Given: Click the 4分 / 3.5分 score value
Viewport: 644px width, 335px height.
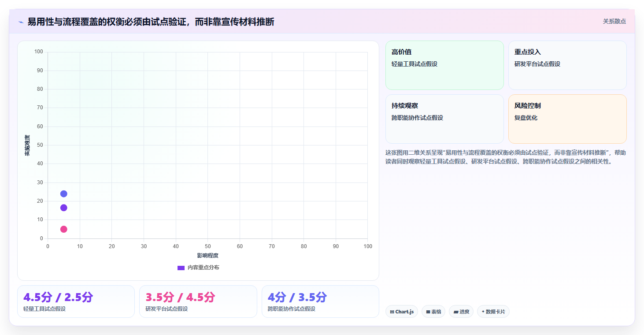Looking at the screenshot, I should (x=297, y=297).
